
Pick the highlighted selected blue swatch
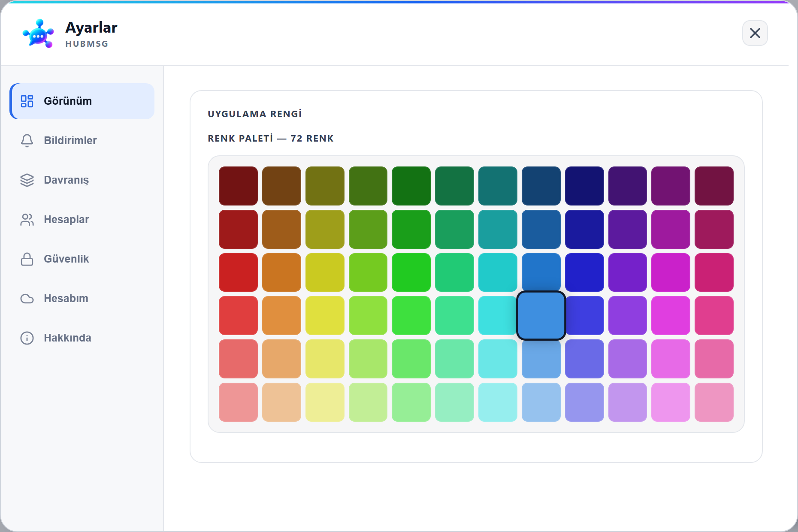(x=541, y=316)
